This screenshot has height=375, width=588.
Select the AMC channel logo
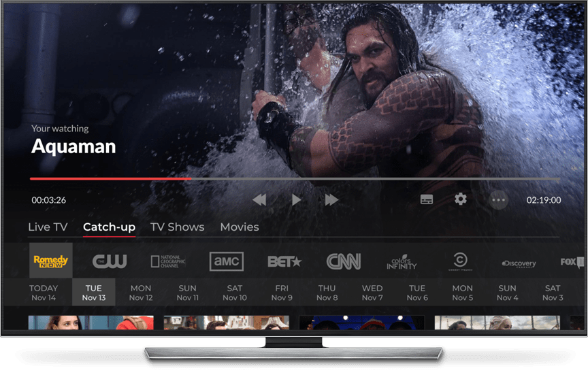tap(227, 261)
